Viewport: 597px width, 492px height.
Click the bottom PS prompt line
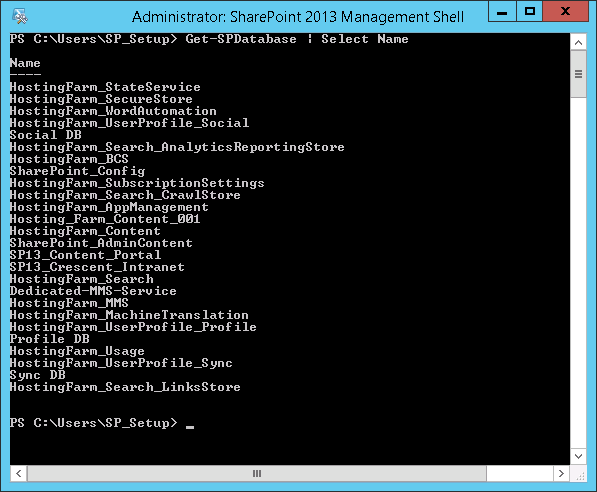click(102, 423)
